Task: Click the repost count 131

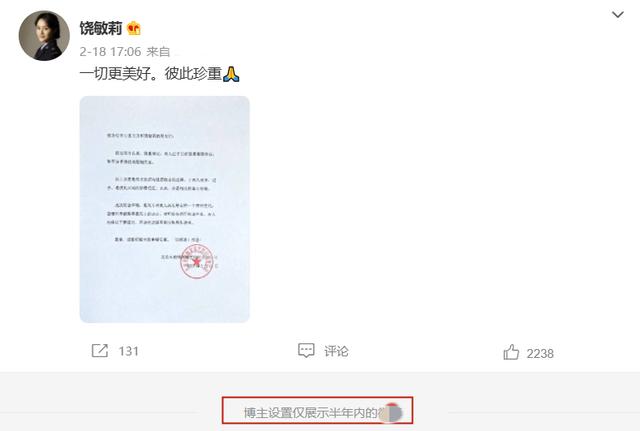Action: pyautogui.click(x=129, y=351)
